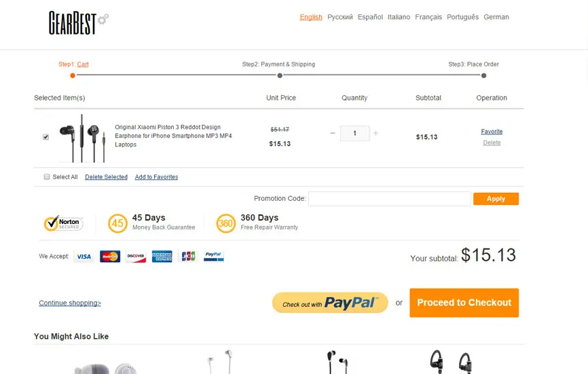The height and width of the screenshot is (374, 588).
Task: Click the Discover card icon
Action: pos(136,257)
